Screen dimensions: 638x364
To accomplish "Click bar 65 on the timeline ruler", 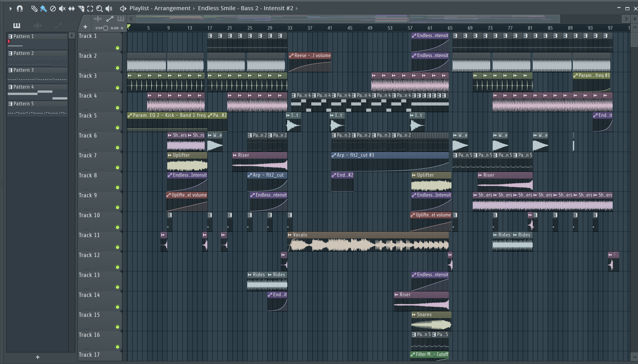I will [x=450, y=28].
